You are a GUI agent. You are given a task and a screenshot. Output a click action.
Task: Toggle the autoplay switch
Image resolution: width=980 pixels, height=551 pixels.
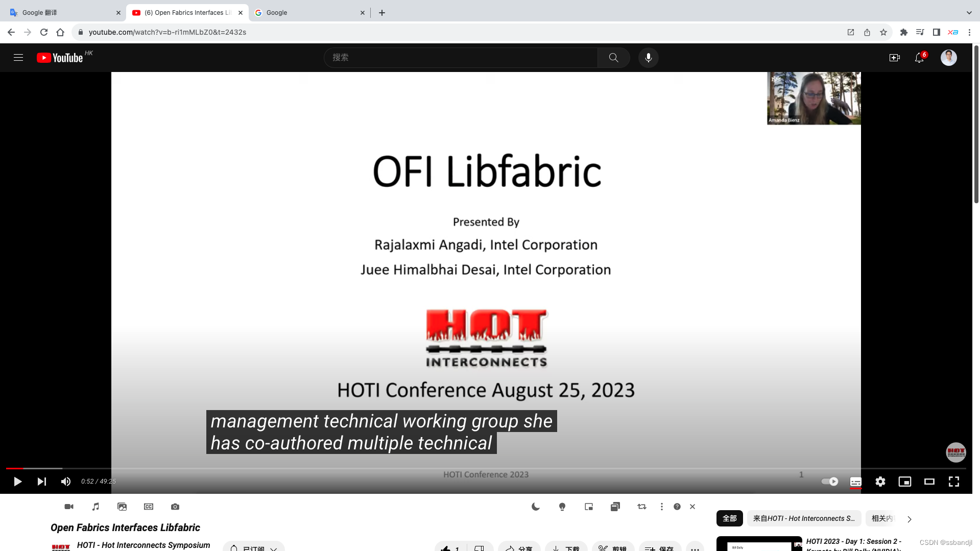(830, 482)
